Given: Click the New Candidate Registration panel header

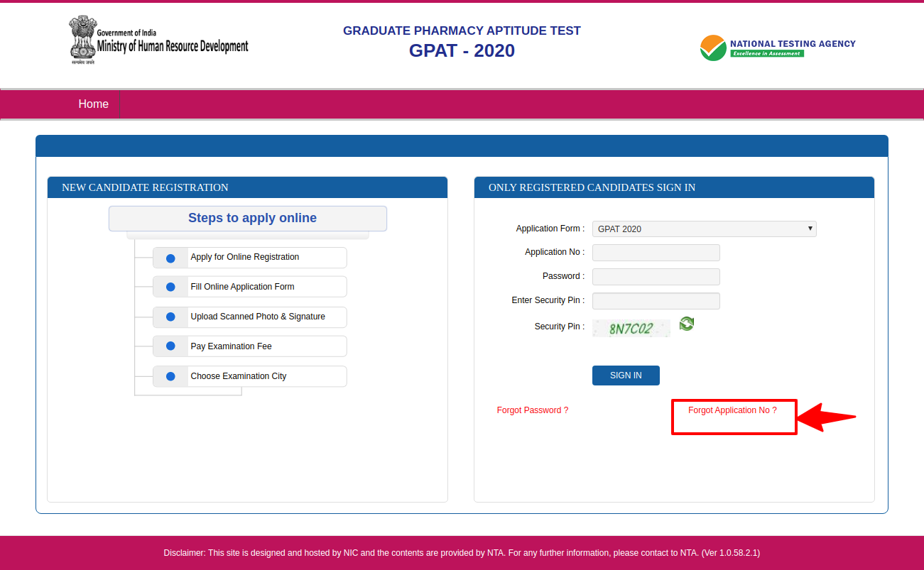Looking at the screenshot, I should (247, 187).
